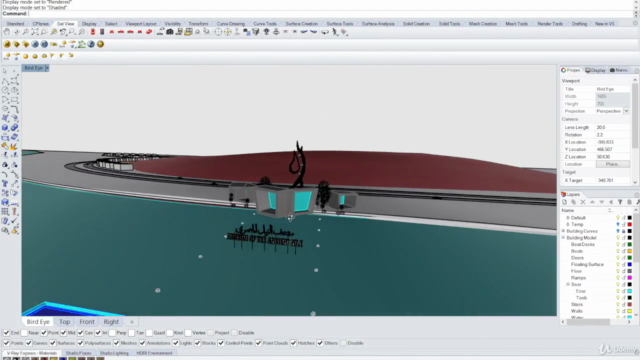Image resolution: width=640 pixels, height=360 pixels.
Task: Open the Bird Eye viewport title menu arrow
Action: 47,68
